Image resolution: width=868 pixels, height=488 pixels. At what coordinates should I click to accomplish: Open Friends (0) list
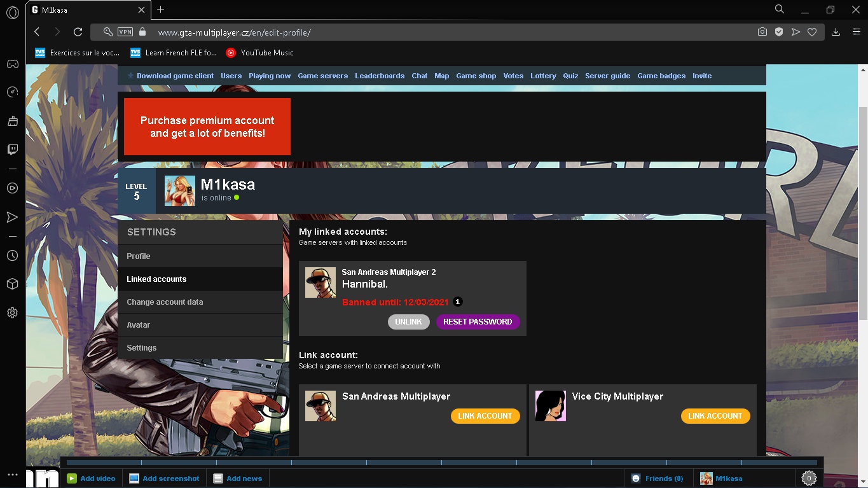(658, 478)
